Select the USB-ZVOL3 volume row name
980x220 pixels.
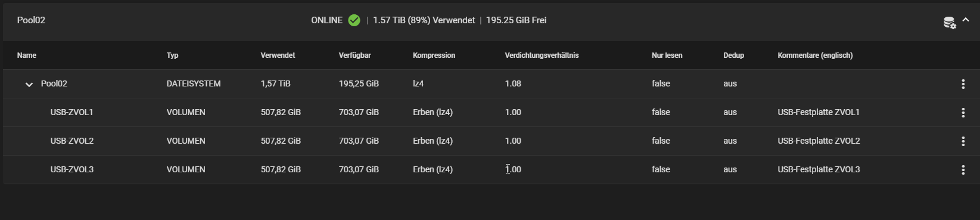[71, 169]
